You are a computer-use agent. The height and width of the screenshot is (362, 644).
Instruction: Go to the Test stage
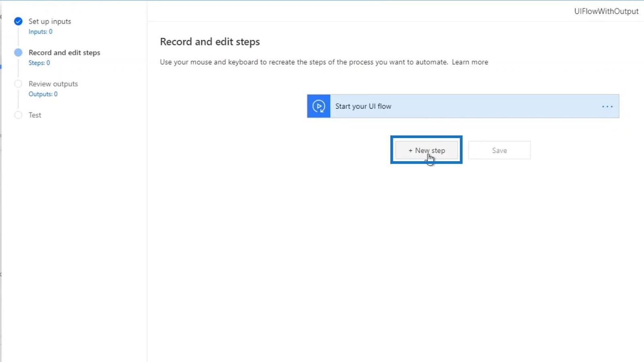click(x=35, y=115)
